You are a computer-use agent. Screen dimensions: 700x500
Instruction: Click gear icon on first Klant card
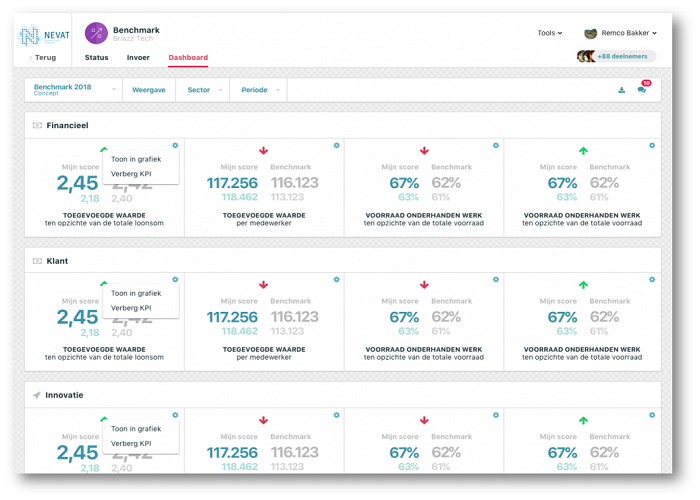click(175, 279)
